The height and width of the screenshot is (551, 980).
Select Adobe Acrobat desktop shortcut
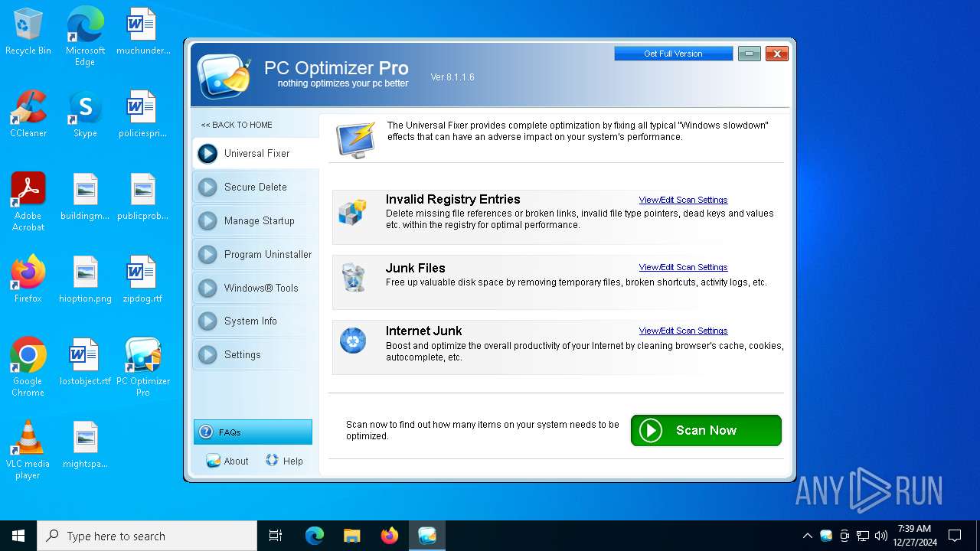click(x=28, y=202)
